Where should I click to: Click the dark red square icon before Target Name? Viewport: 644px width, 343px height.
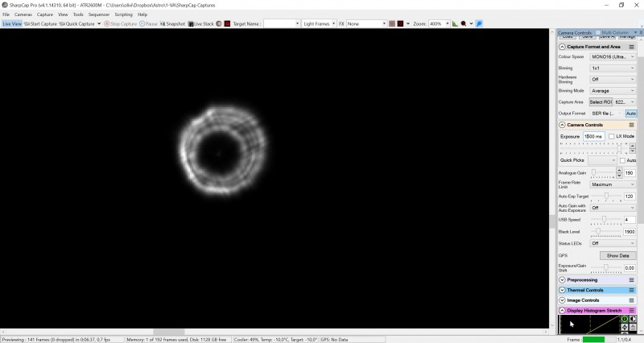tap(227, 24)
